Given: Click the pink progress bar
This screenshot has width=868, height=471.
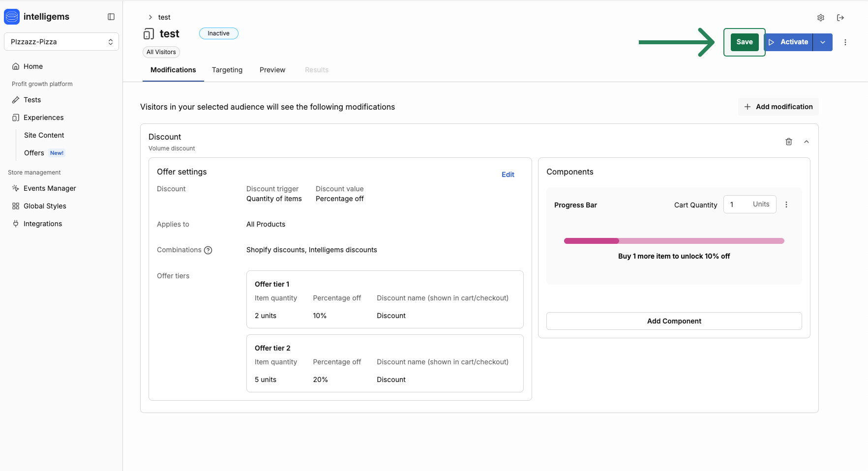Looking at the screenshot, I should (674, 241).
